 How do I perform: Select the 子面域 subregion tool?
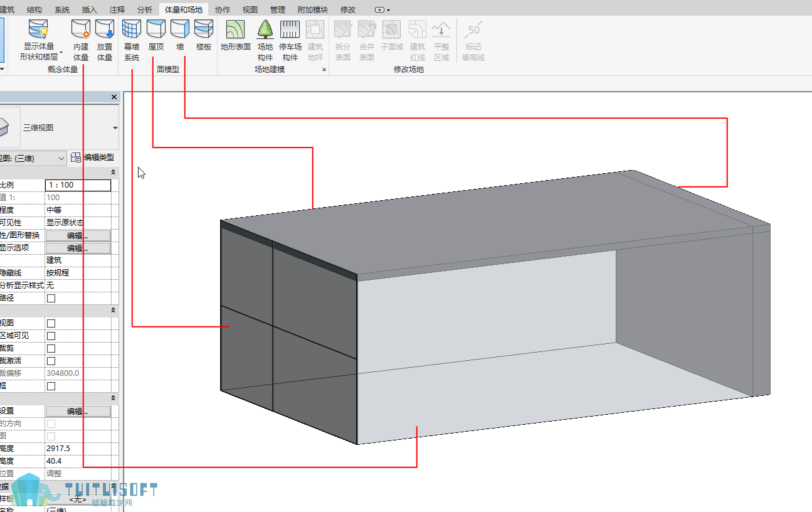[392, 35]
